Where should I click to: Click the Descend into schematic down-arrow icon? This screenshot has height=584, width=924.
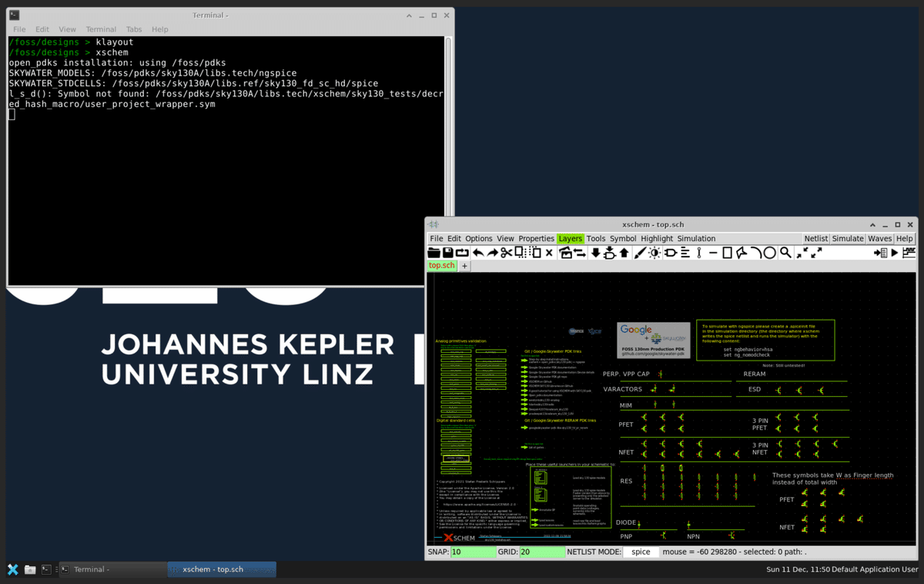pyautogui.click(x=595, y=253)
